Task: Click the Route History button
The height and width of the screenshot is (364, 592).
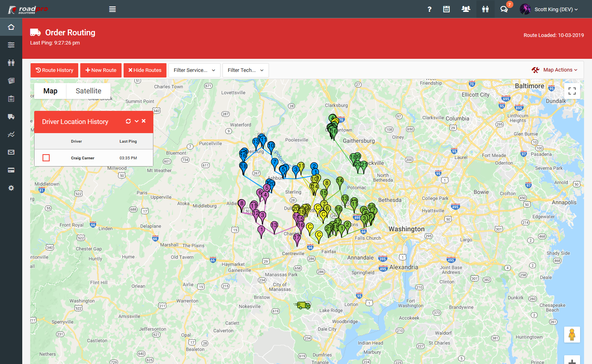Action: coord(54,70)
